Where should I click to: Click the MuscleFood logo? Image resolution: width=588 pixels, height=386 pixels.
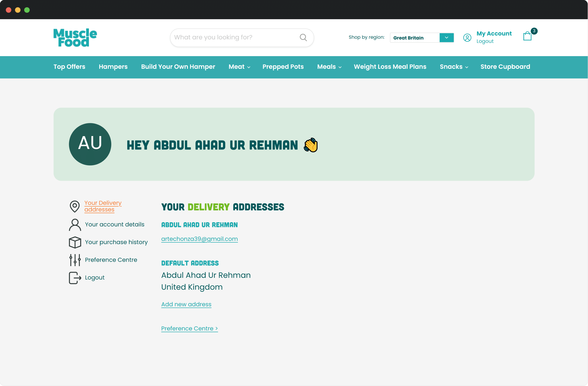click(75, 37)
